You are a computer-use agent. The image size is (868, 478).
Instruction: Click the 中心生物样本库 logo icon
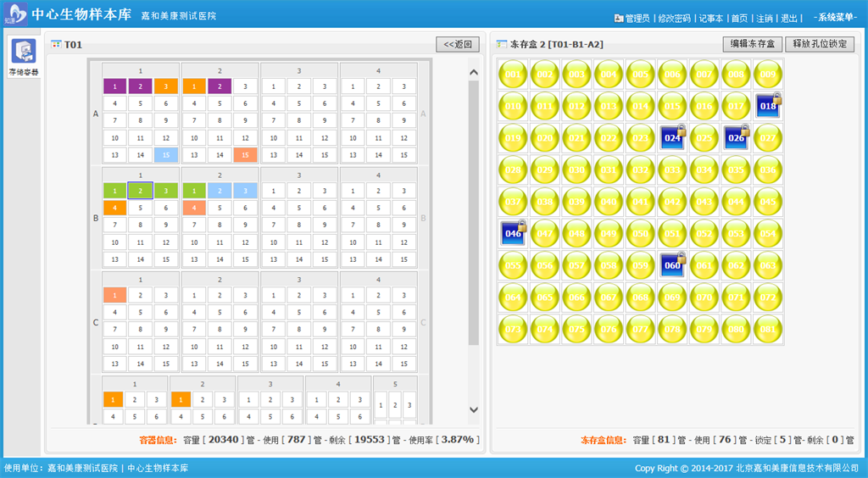tap(15, 14)
